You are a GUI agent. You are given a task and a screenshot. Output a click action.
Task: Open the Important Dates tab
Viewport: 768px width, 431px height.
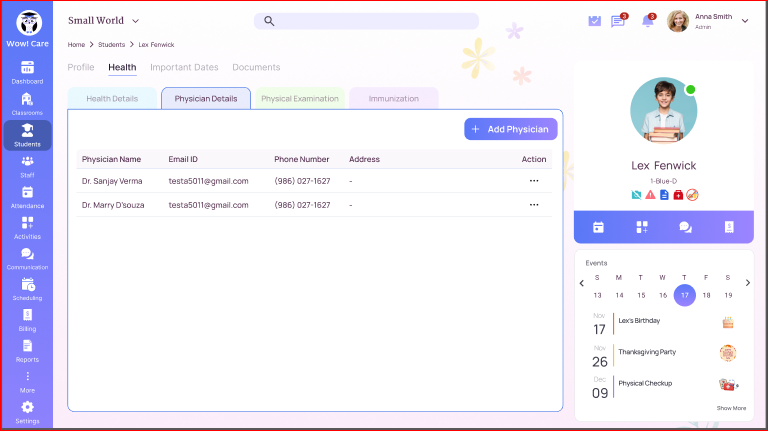184,67
